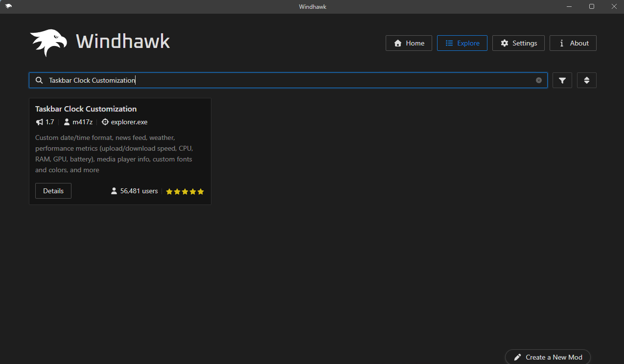Go to the Home tab
The width and height of the screenshot is (624, 364).
(x=409, y=43)
